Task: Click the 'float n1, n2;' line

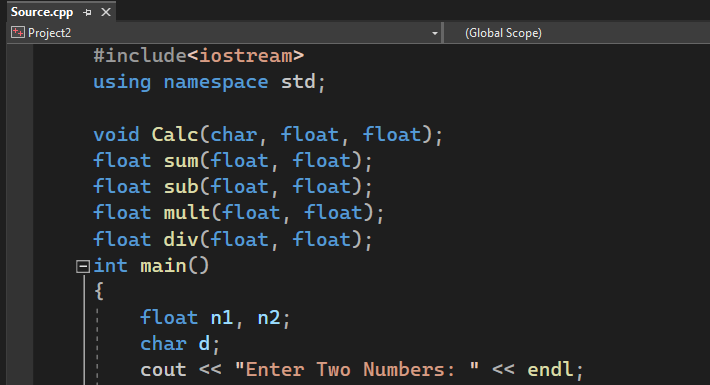Action: click(x=215, y=318)
